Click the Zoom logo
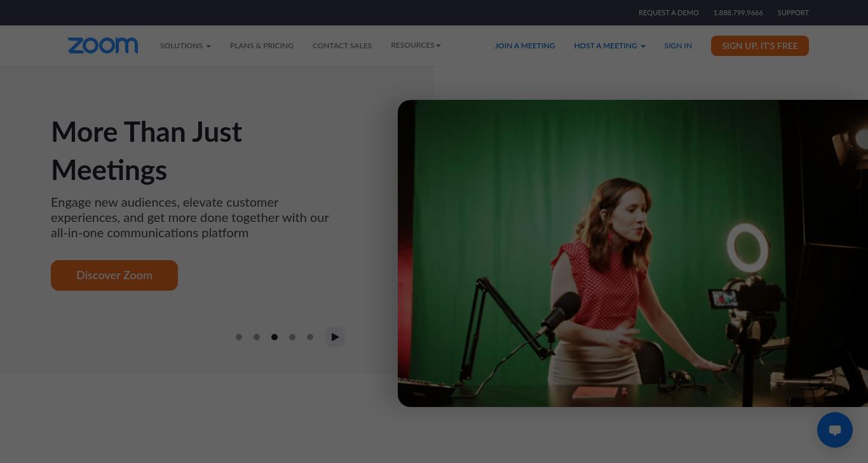 pyautogui.click(x=103, y=45)
